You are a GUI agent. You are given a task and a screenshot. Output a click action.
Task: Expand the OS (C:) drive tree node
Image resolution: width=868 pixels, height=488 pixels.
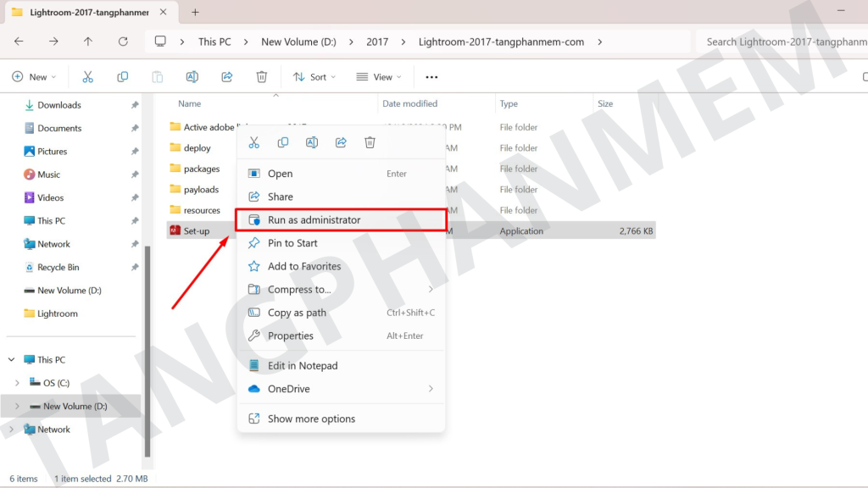(17, 383)
